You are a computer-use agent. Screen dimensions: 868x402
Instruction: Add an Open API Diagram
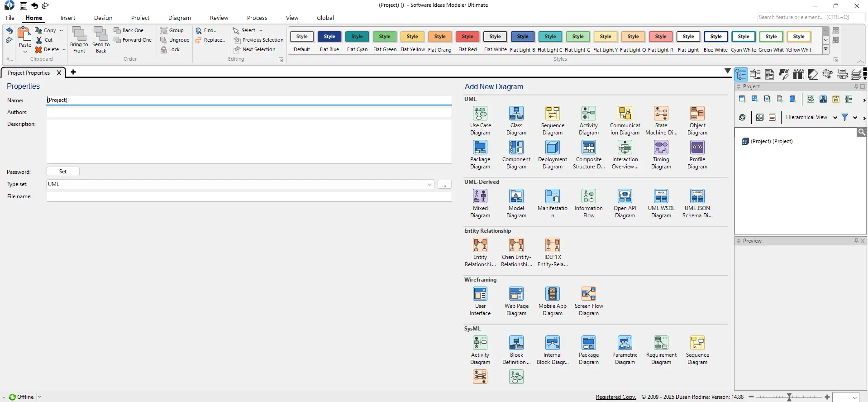pos(625,203)
